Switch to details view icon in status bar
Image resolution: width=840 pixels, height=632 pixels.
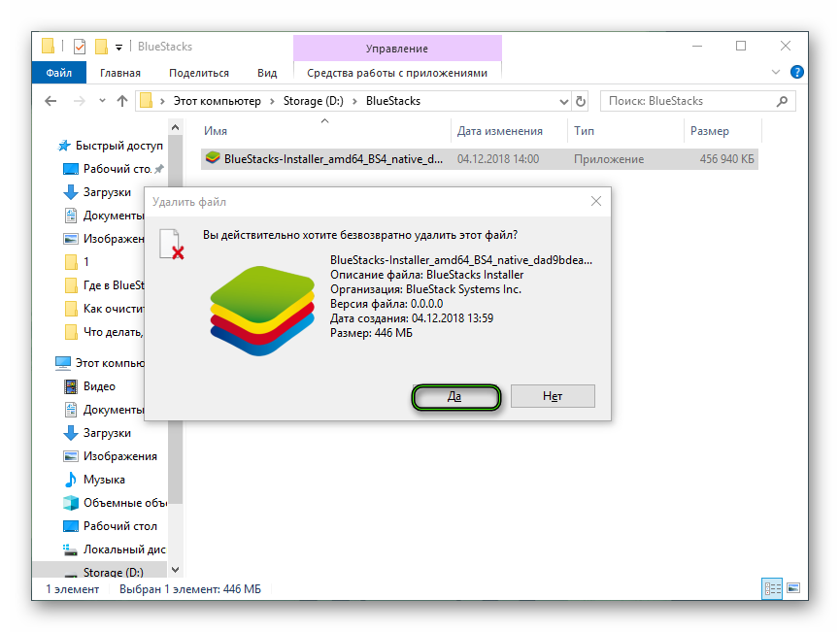[x=772, y=588]
